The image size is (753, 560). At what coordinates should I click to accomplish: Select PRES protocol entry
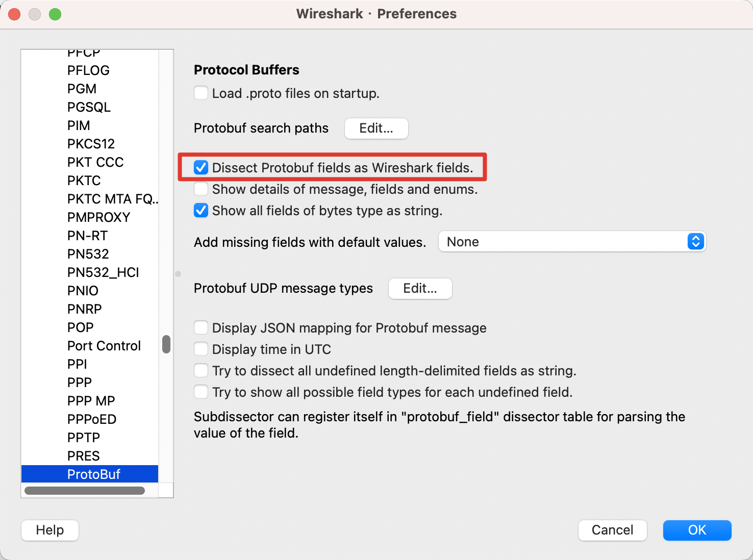tap(90, 456)
